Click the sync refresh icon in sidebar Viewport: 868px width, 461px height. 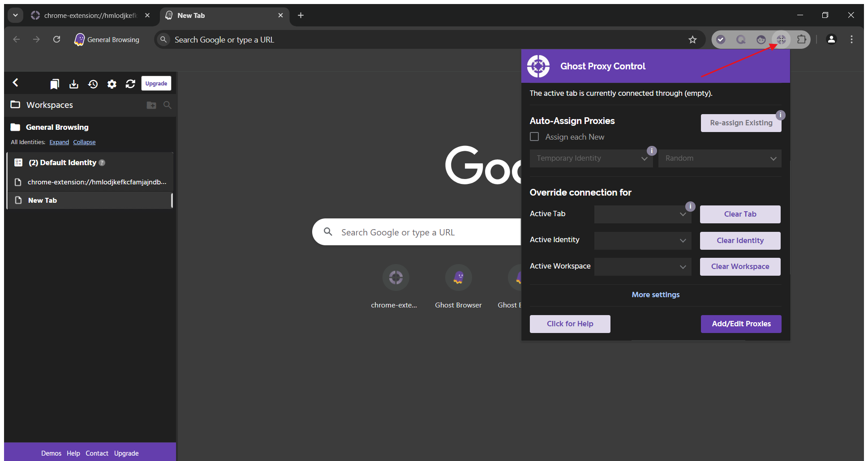130,84
